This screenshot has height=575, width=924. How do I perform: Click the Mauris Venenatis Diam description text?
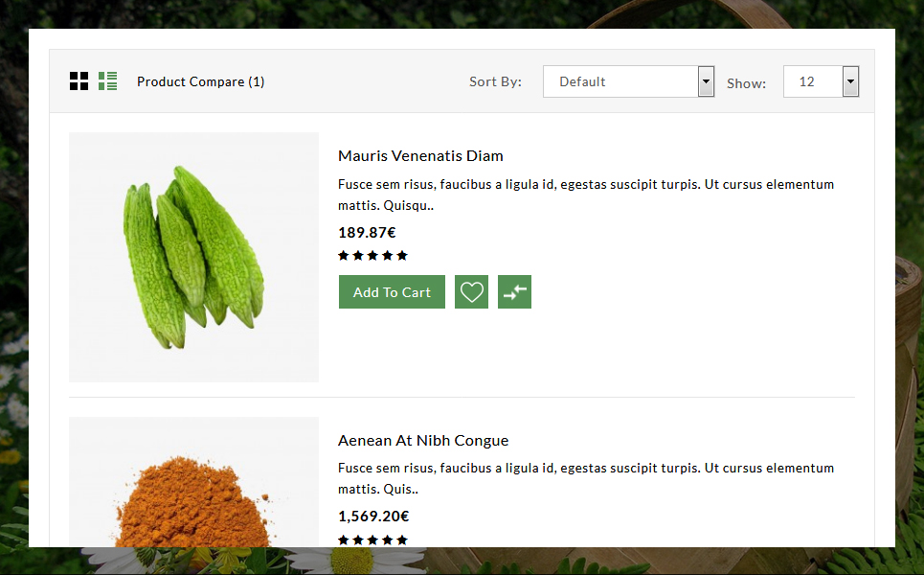[x=586, y=195]
